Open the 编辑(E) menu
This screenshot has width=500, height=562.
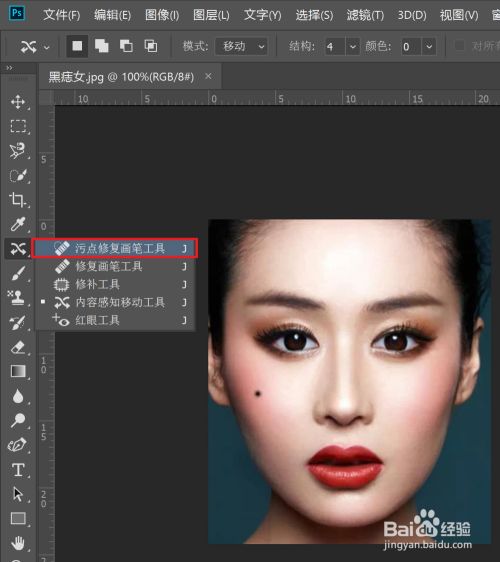pyautogui.click(x=113, y=15)
